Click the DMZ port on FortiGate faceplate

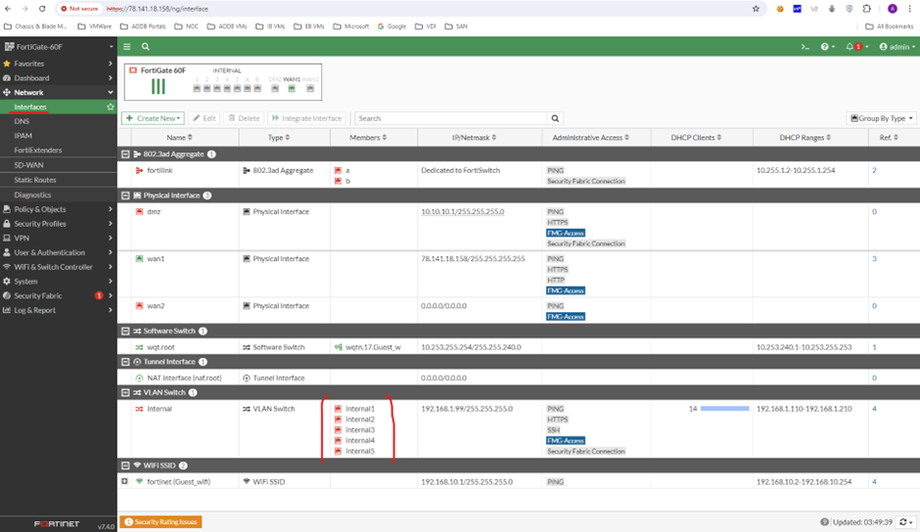tap(275, 89)
